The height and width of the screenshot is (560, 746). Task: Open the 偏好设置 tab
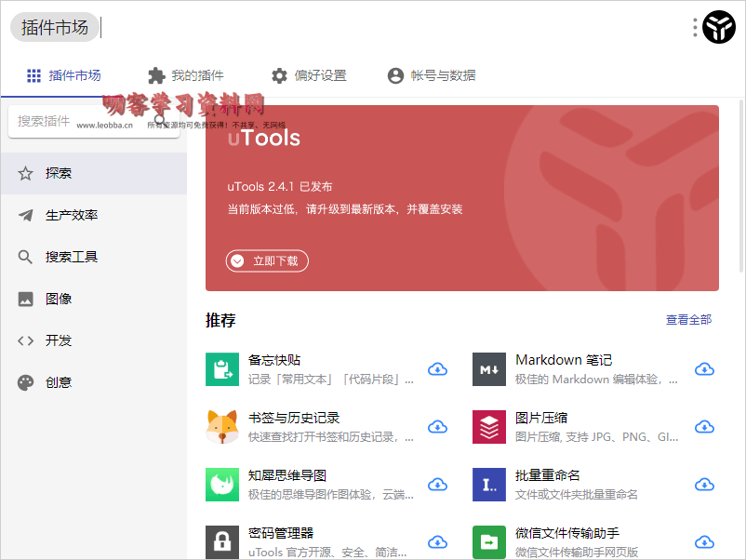[x=309, y=75]
